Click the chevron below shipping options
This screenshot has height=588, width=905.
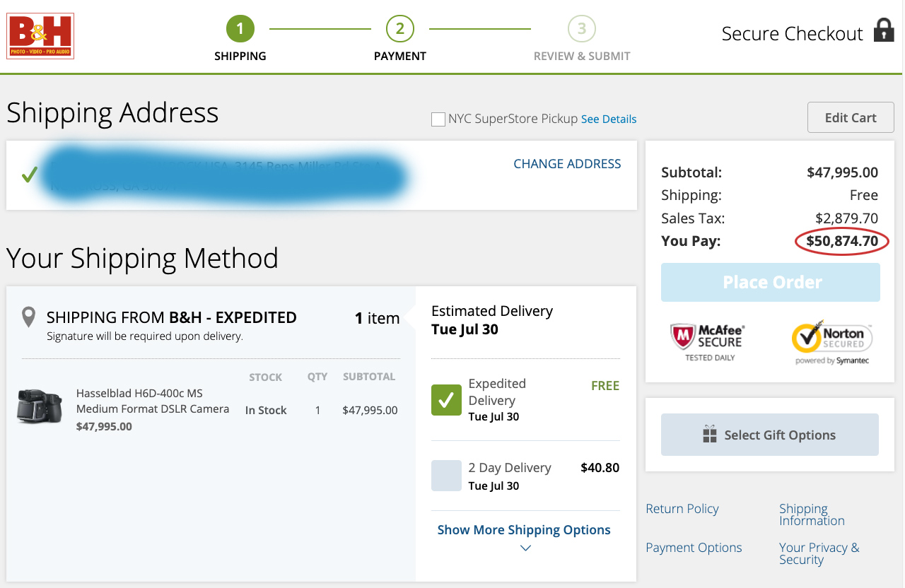[525, 548]
